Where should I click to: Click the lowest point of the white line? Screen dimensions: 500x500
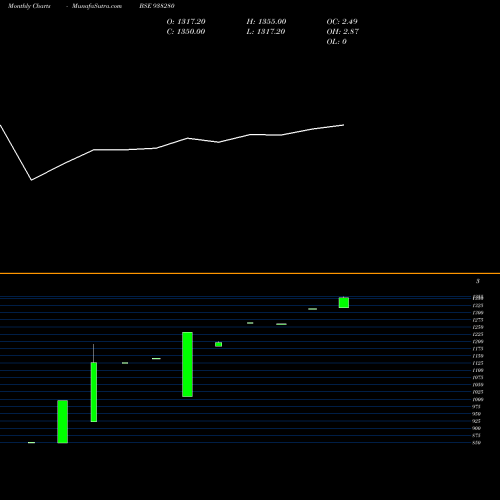pos(32,180)
